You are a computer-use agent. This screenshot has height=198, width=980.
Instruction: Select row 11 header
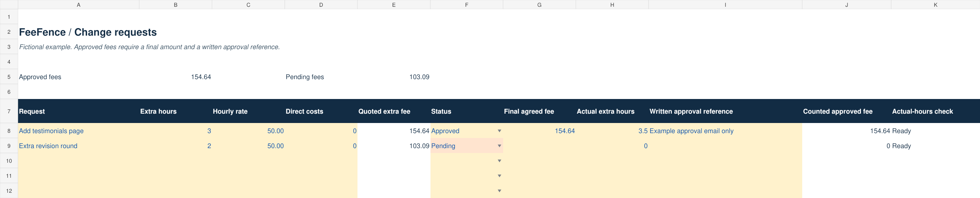(9, 176)
